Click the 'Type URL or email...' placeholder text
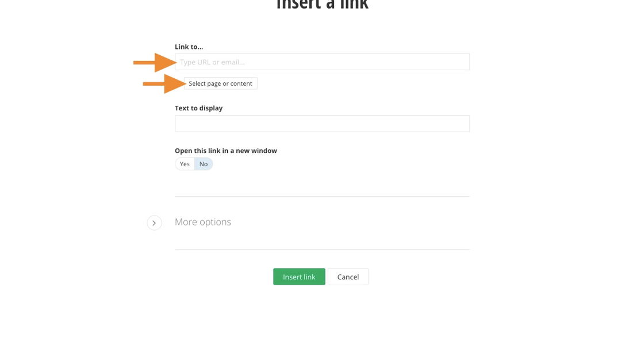Screen dimensions: 644x360 click(212, 62)
